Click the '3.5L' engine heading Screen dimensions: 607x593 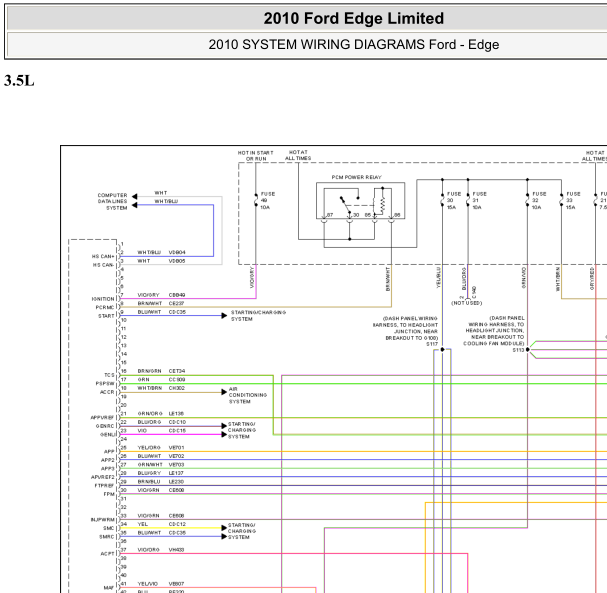(x=19, y=81)
